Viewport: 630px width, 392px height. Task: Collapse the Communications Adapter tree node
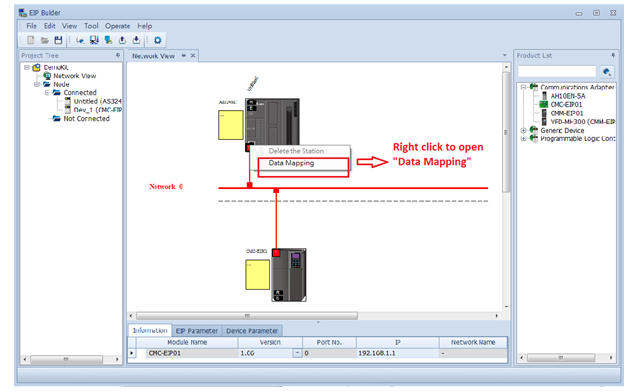[x=523, y=87]
